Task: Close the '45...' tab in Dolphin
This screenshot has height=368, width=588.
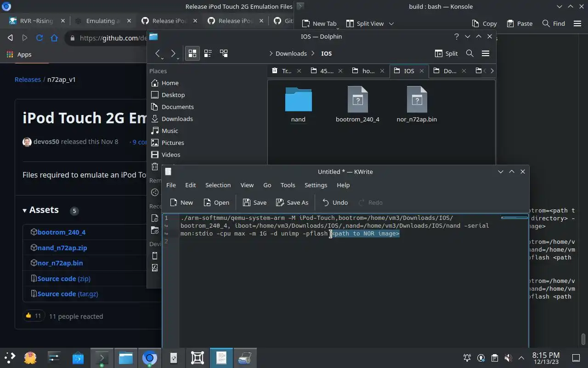Action: pyautogui.click(x=340, y=71)
